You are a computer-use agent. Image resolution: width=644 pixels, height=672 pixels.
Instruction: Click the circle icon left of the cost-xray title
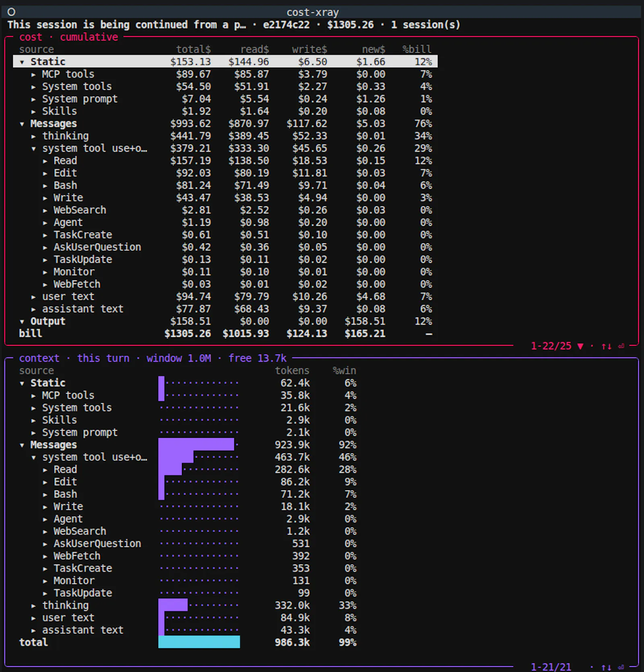tap(11, 12)
